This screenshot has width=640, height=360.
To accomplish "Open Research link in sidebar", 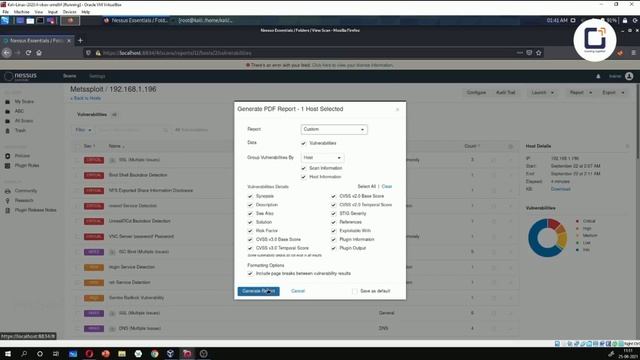I will (x=24, y=200).
